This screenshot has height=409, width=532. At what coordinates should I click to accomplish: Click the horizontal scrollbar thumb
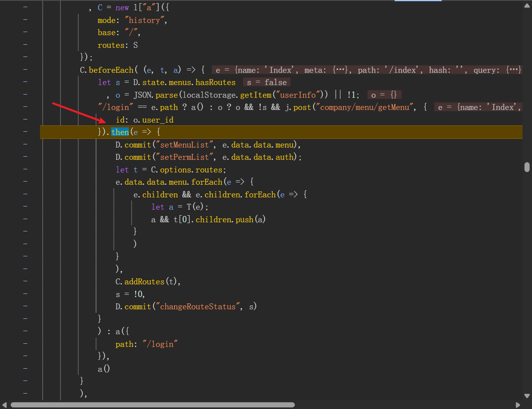point(153,405)
